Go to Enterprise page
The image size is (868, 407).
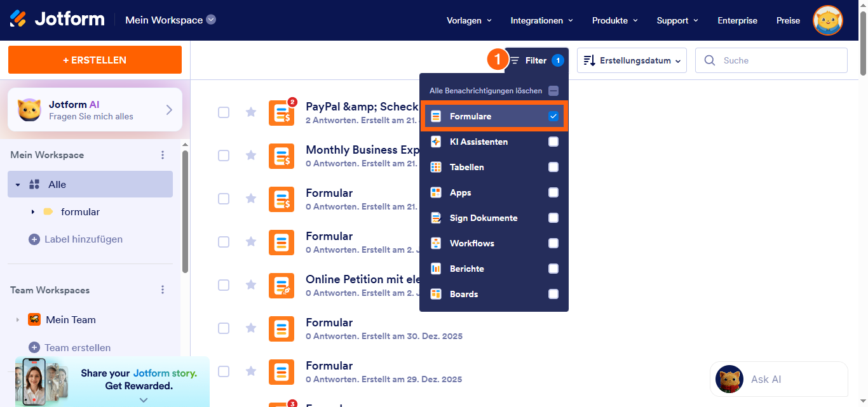tap(738, 20)
